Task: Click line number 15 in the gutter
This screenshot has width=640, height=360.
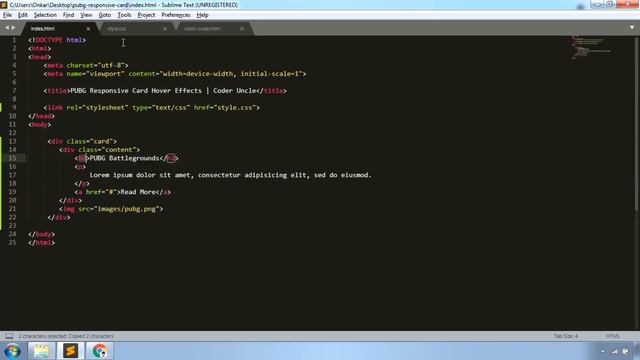Action: [x=13, y=158]
